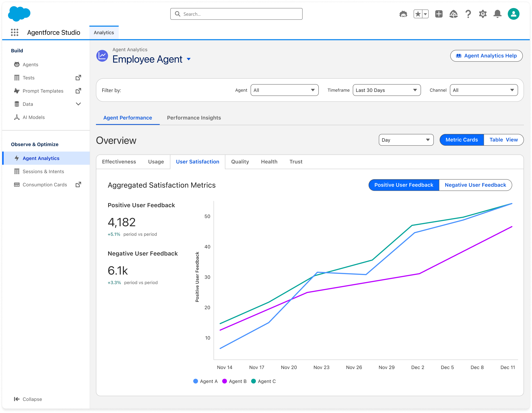Show Negative User Feedback chart
Screen dimensions: 532x413
click(x=475, y=185)
